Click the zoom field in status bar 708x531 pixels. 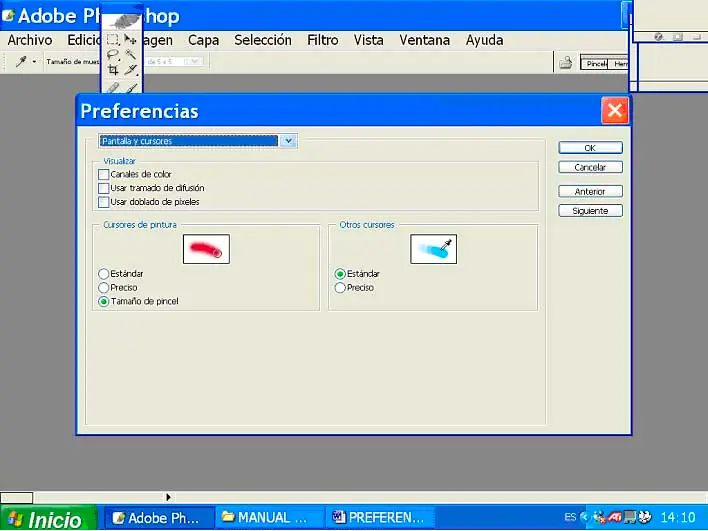[17, 498]
